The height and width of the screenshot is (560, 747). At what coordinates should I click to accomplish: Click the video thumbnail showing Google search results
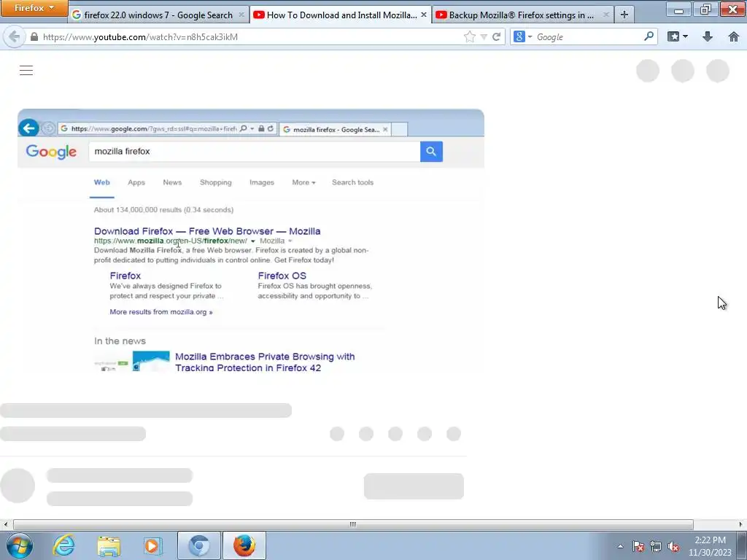[251, 240]
